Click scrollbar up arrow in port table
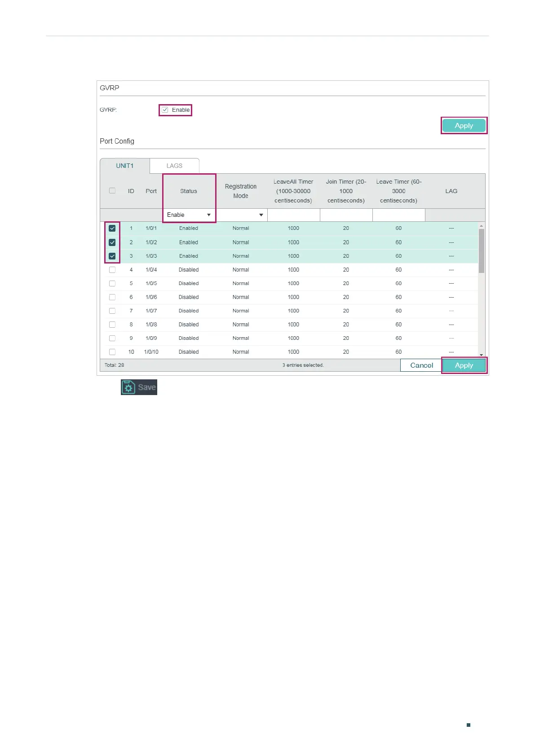535x756 pixels. (x=481, y=226)
